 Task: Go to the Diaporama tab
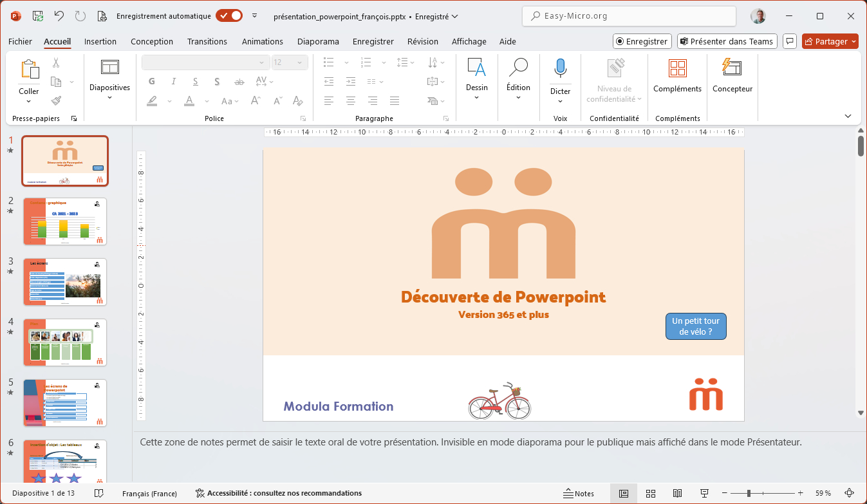[318, 41]
